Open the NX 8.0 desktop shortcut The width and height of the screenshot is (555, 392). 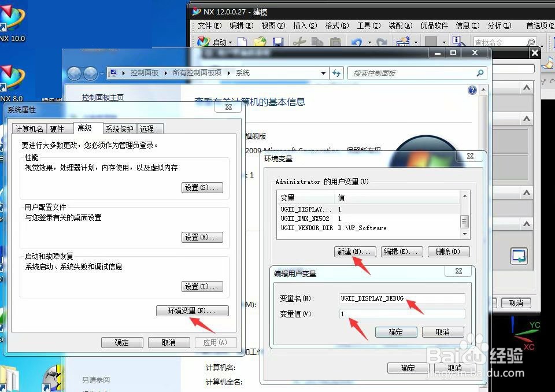[x=12, y=83]
